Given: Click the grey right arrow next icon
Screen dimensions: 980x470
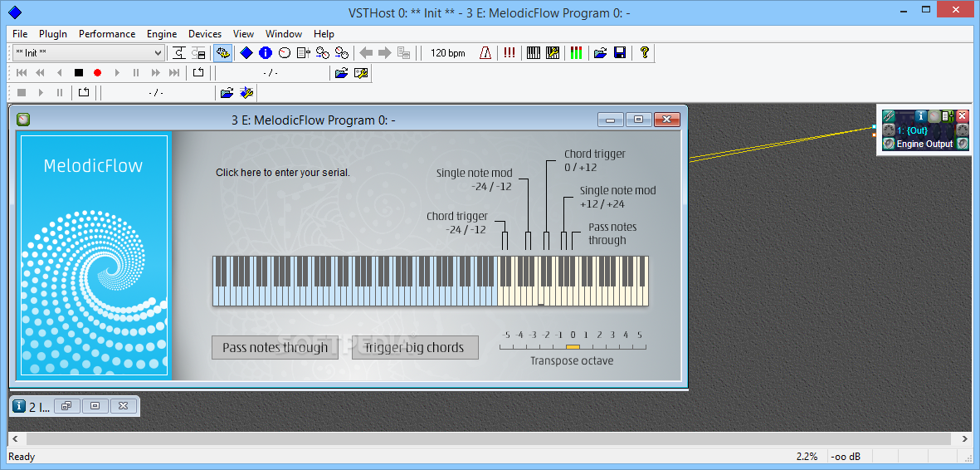Looking at the screenshot, I should click(x=384, y=53).
